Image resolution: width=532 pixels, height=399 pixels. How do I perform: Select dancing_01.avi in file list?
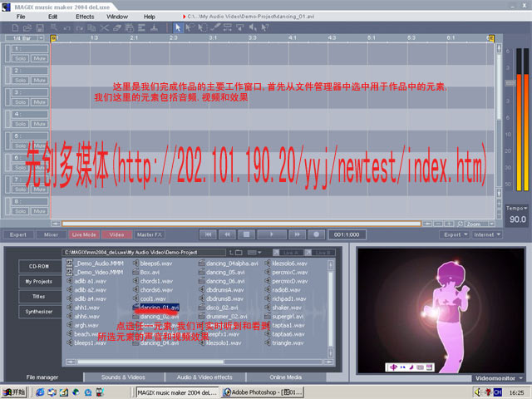pos(158,308)
